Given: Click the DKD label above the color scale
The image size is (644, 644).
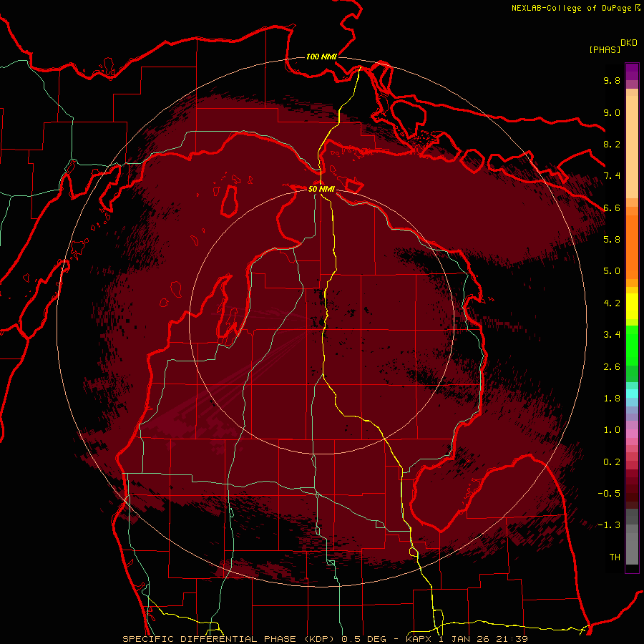Looking at the screenshot, I should point(629,43).
